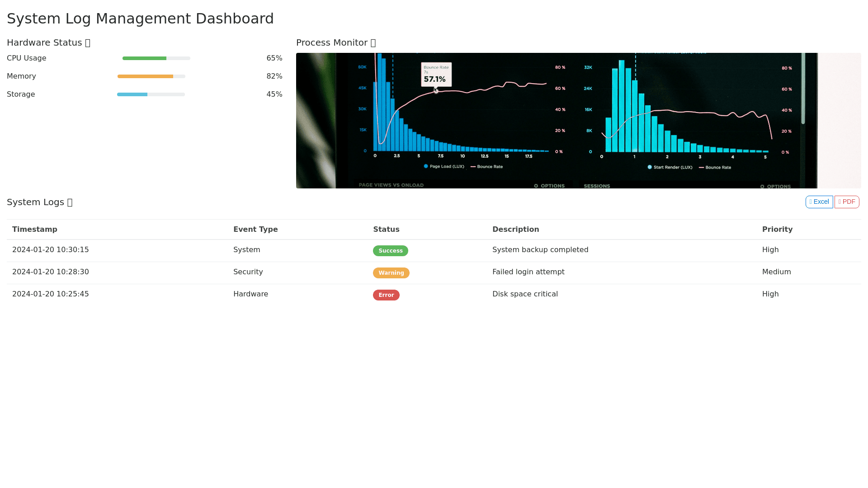This screenshot has width=868, height=488.
Task: Click the Process Monitor chart image
Action: coord(578,121)
